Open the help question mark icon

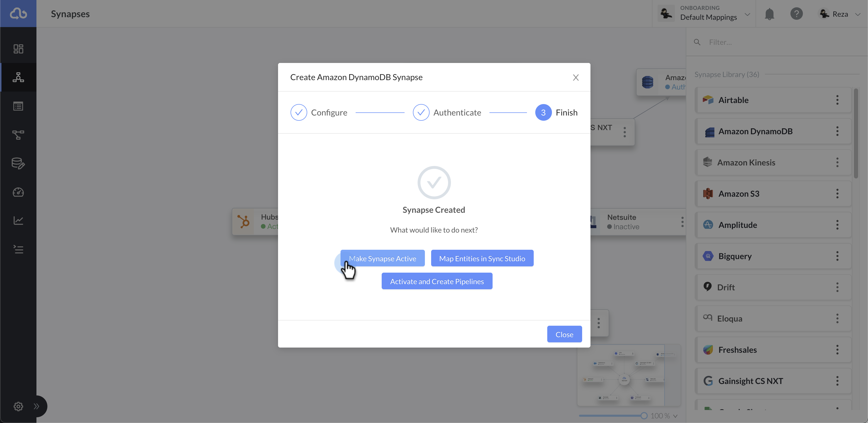pos(797,14)
